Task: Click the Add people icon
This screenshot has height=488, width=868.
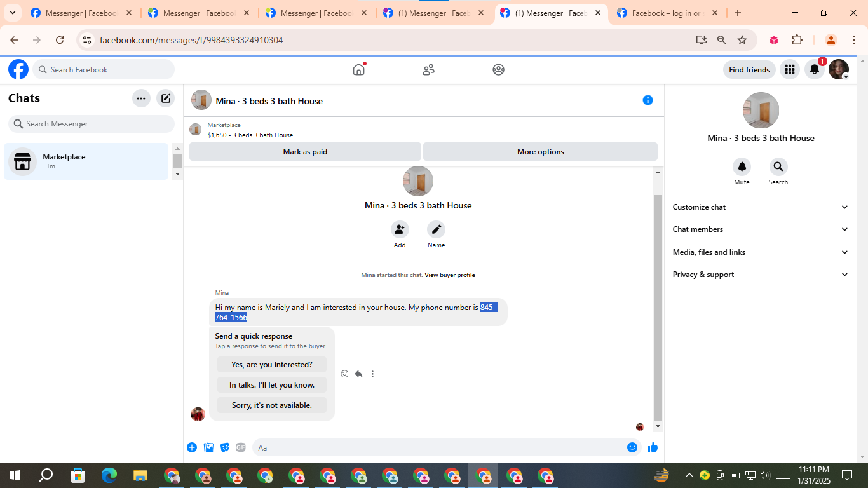Action: coord(400,229)
